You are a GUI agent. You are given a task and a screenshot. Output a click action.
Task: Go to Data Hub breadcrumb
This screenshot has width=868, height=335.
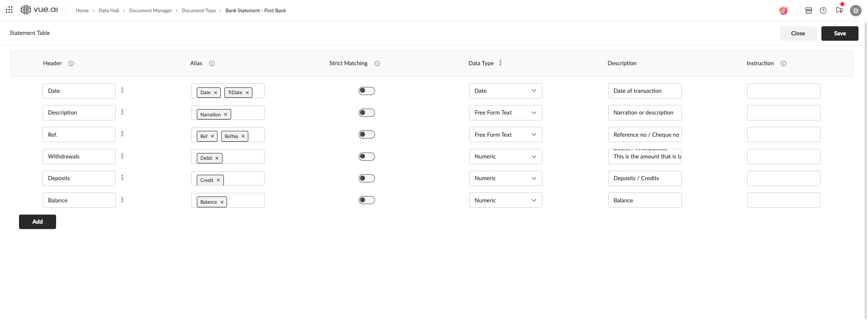[109, 10]
